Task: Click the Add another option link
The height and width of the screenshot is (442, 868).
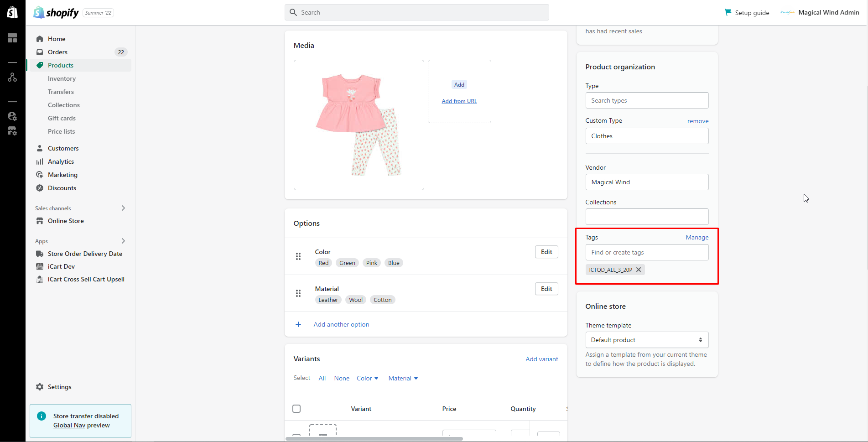Action: 341,324
